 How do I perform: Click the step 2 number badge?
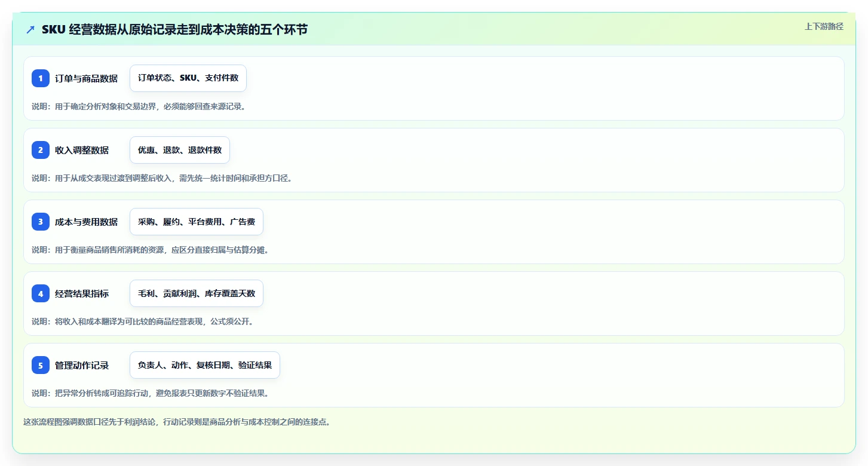pos(41,150)
